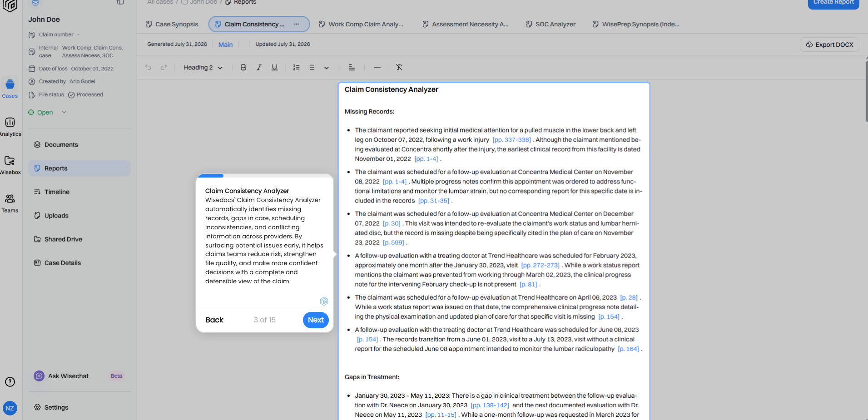868x420 pixels.
Task: Select the Main version link
Action: [225, 44]
